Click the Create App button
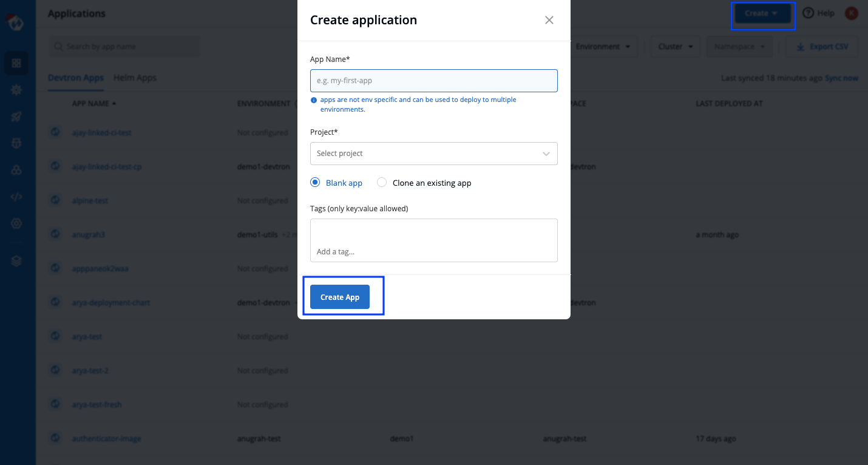This screenshot has height=465, width=868. [339, 297]
